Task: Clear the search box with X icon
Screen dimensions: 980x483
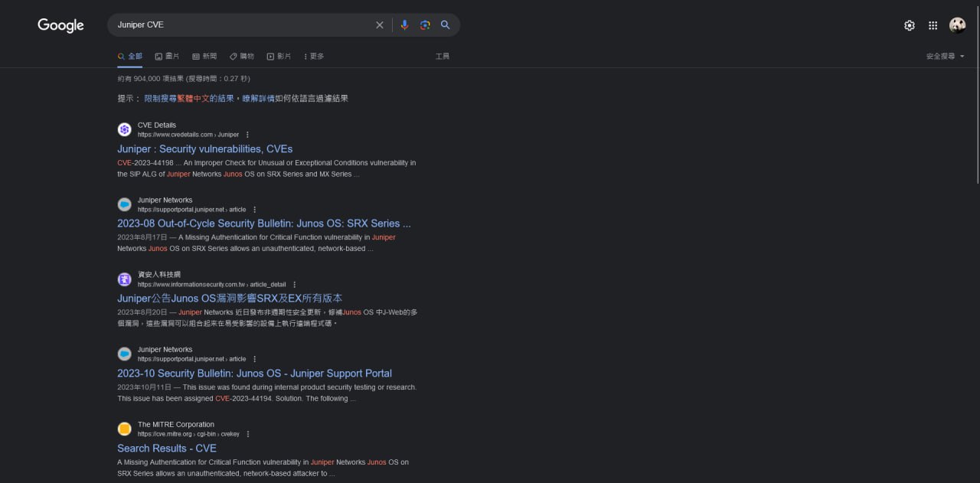Action: (x=380, y=25)
